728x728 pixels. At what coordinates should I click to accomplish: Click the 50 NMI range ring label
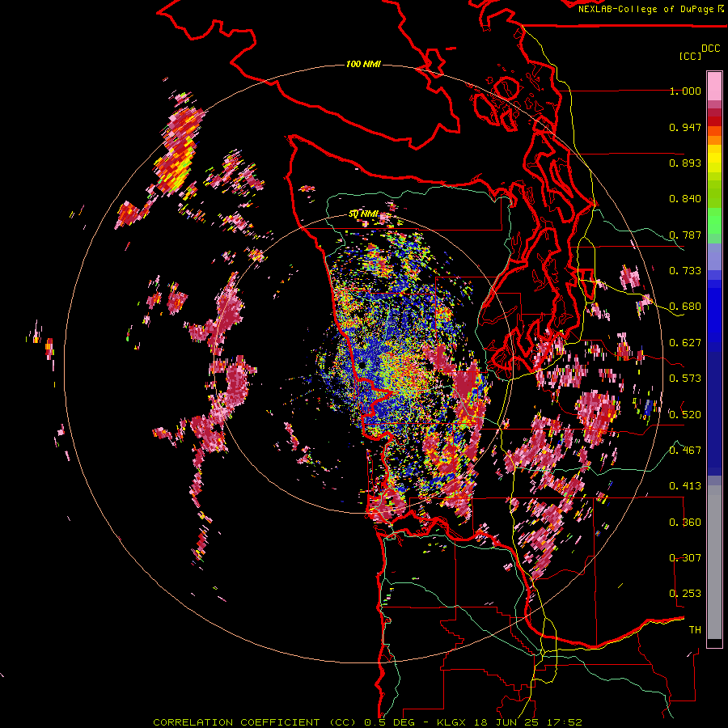coord(363,214)
